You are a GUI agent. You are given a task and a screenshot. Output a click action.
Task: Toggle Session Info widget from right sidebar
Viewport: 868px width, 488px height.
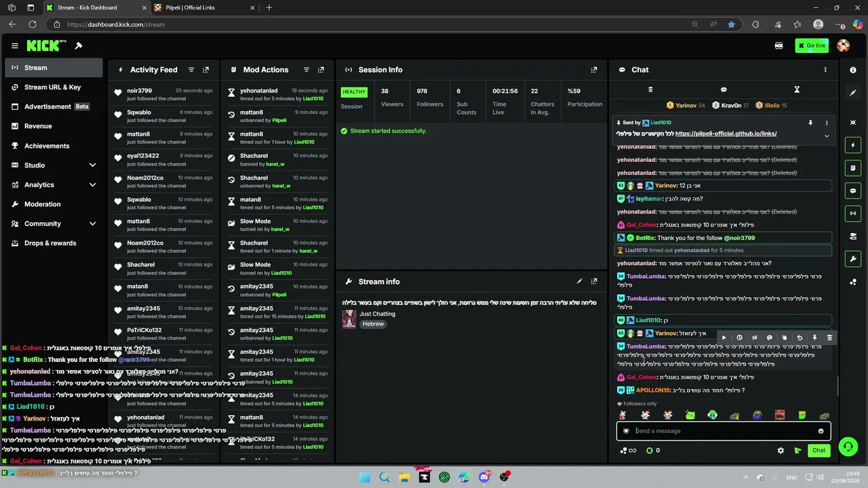pyautogui.click(x=853, y=213)
